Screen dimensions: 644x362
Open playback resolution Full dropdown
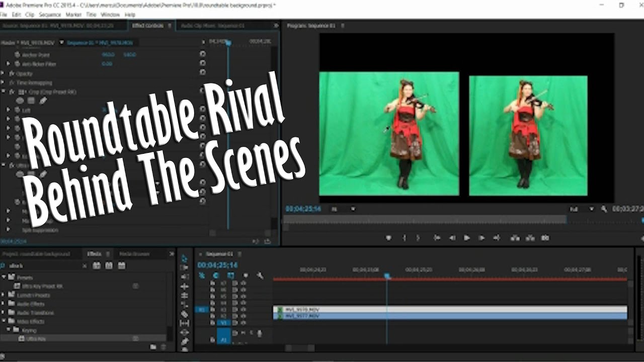582,209
